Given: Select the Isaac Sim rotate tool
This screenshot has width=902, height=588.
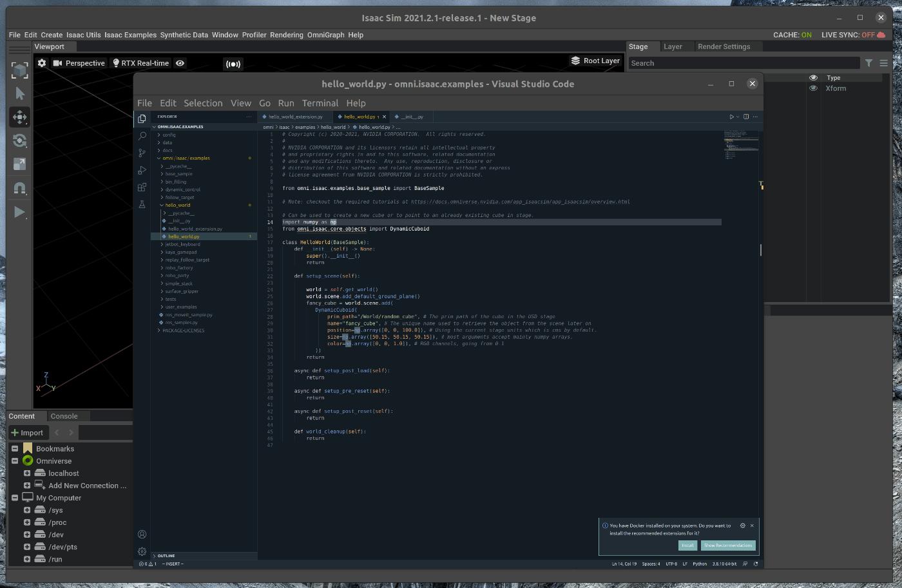Looking at the screenshot, I should tap(20, 140).
